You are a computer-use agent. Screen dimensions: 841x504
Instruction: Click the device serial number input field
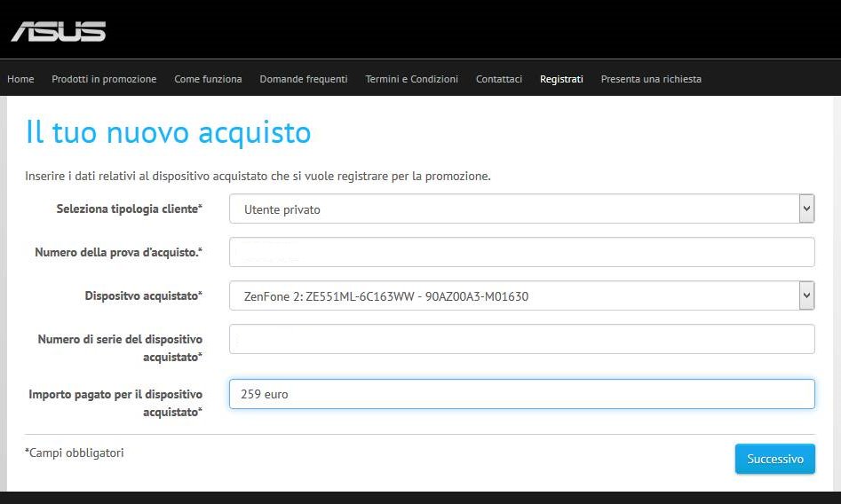pos(521,339)
